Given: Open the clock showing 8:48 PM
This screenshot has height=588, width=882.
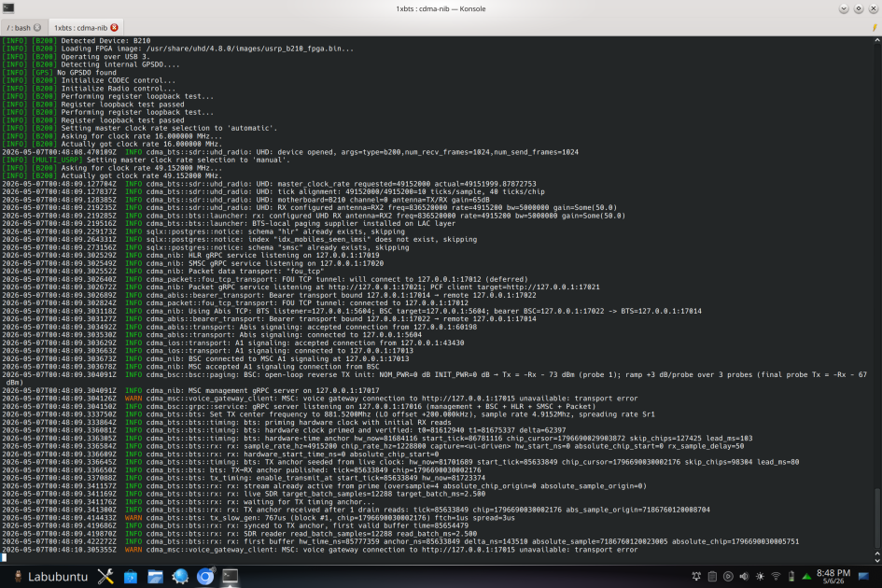Looking at the screenshot, I should 833,576.
